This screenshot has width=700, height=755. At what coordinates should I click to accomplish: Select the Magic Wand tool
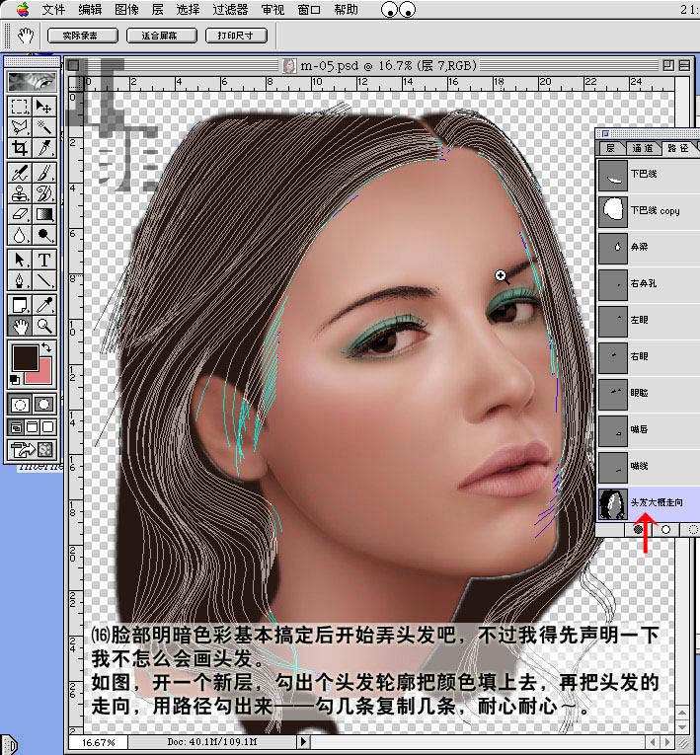tap(44, 127)
